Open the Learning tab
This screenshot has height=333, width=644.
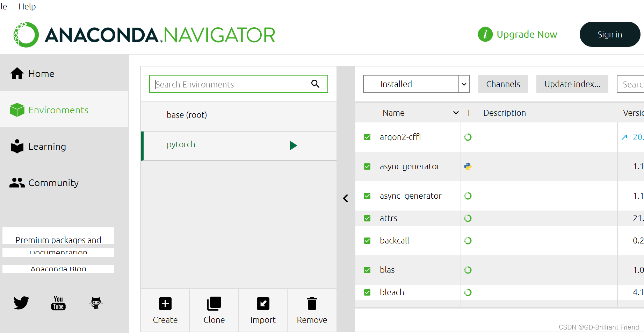pos(64,146)
